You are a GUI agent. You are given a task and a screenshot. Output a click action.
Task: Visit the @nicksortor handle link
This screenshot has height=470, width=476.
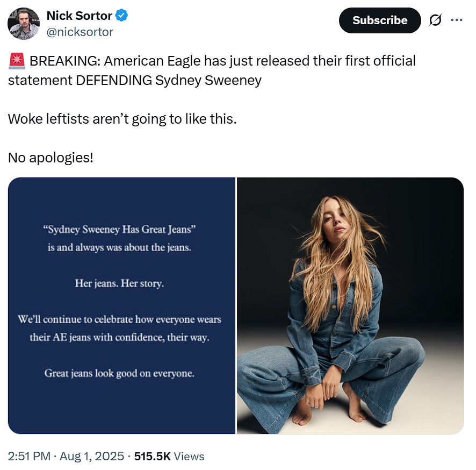[x=80, y=32]
